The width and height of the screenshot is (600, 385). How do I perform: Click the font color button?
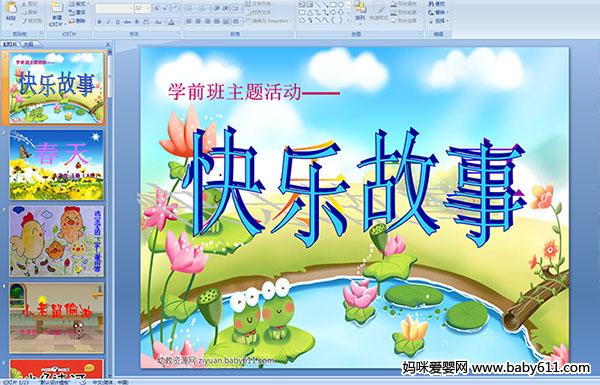(x=171, y=22)
